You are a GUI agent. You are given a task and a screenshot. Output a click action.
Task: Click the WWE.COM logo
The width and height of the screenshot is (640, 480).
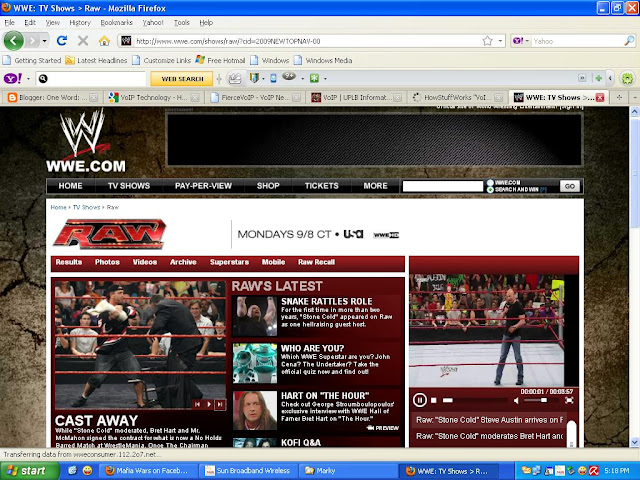point(86,141)
